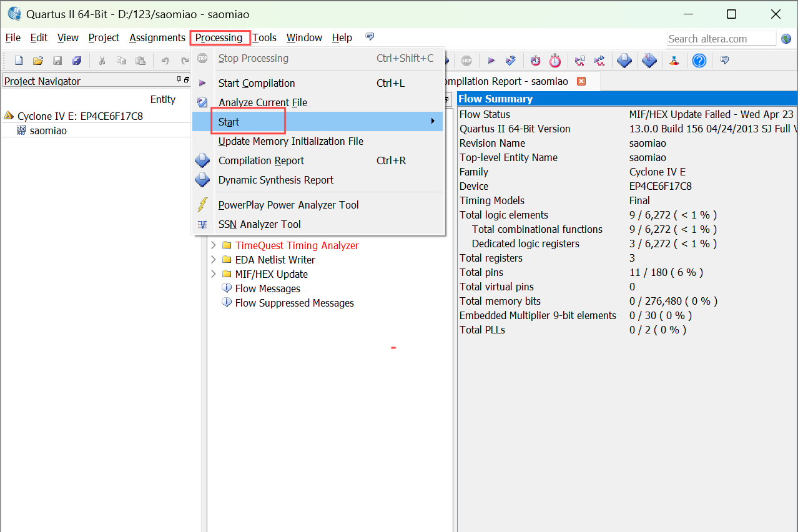Image resolution: width=798 pixels, height=532 pixels.
Task: Open the Start submenu arrow
Action: pyautogui.click(x=433, y=121)
